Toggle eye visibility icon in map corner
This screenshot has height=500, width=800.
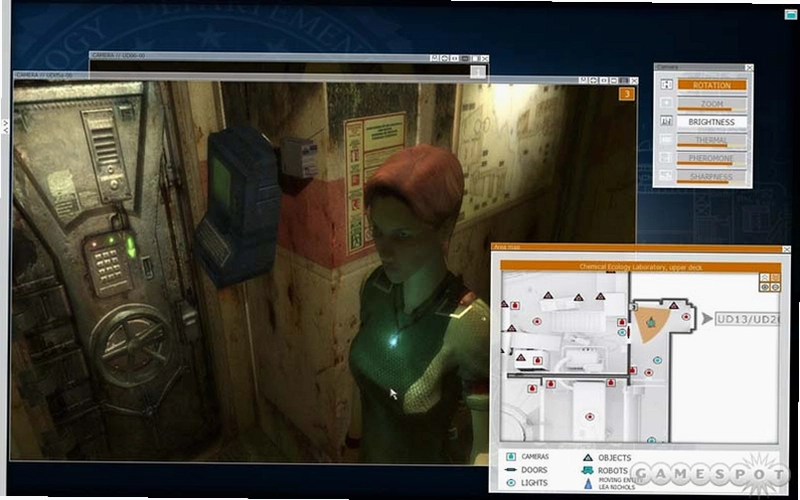[764, 288]
